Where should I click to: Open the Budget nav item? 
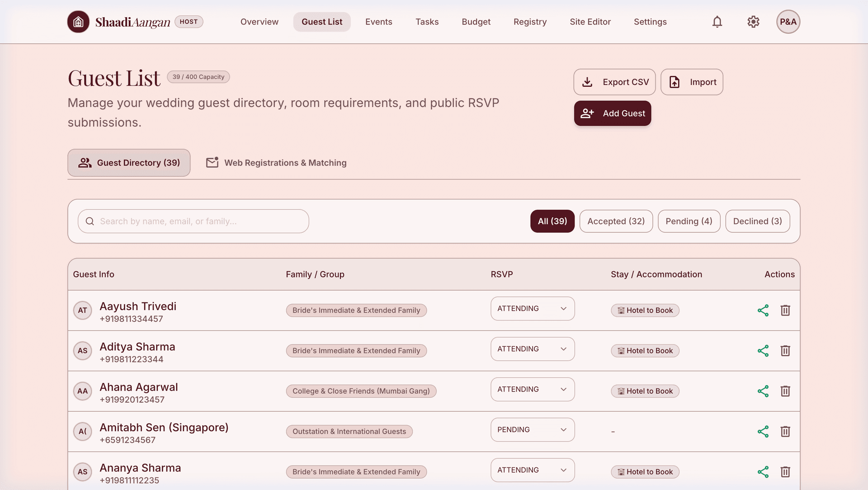(476, 22)
